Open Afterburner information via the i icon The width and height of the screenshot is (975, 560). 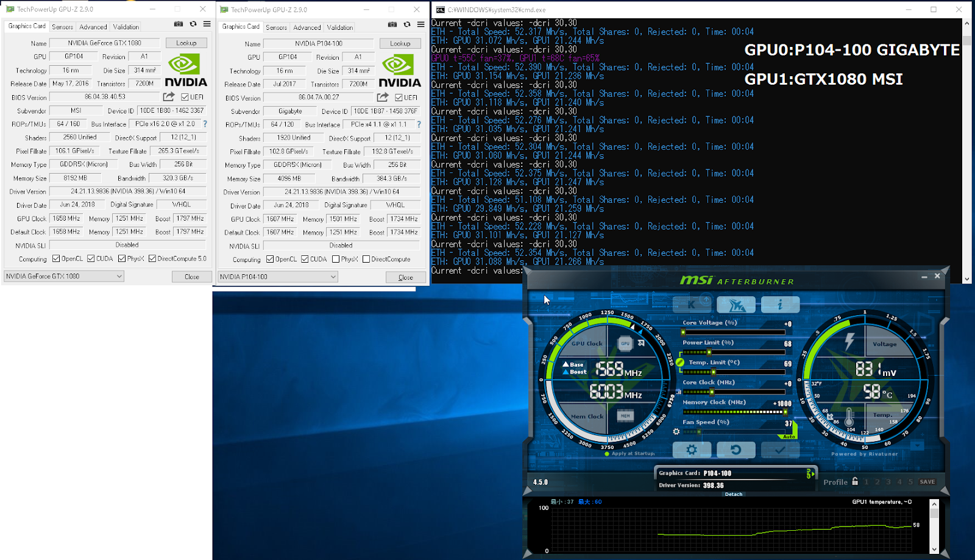click(781, 304)
